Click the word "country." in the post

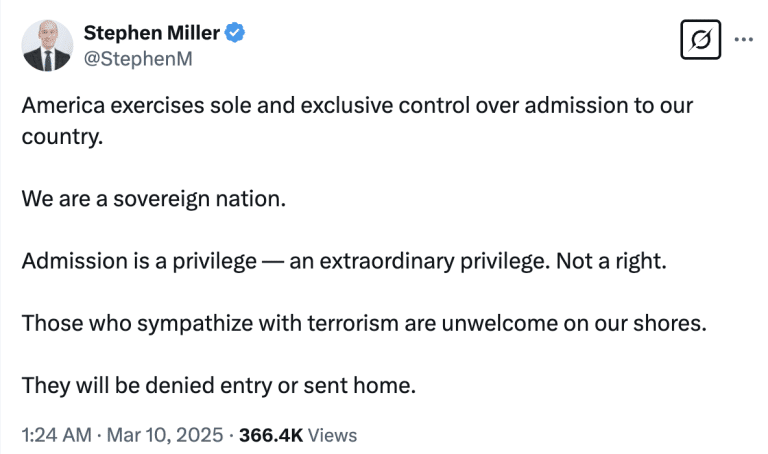(62, 136)
